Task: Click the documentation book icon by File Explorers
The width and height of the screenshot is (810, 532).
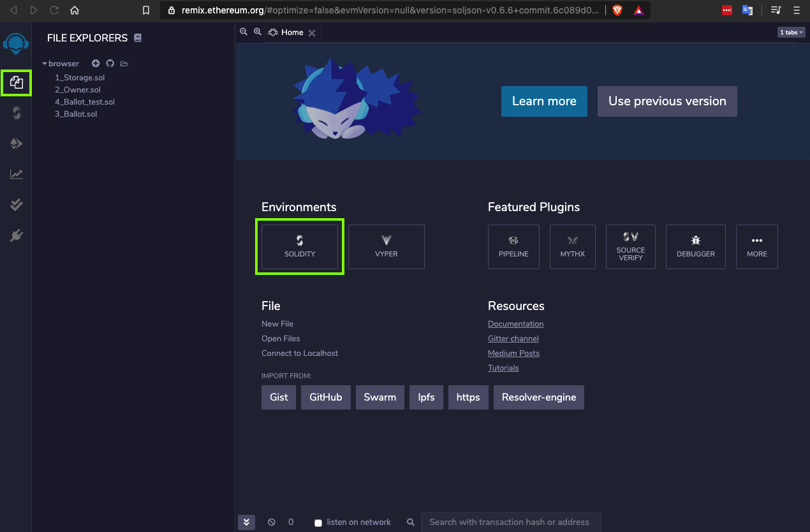Action: tap(138, 38)
